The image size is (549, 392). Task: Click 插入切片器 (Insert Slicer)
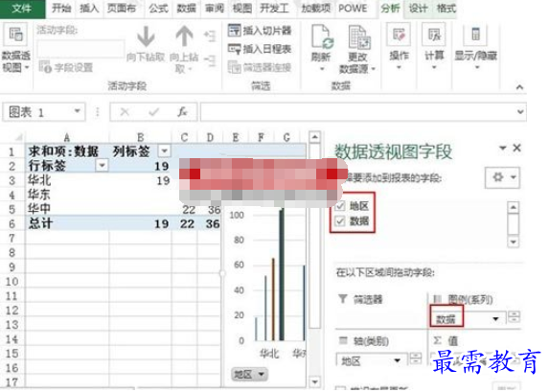click(260, 31)
